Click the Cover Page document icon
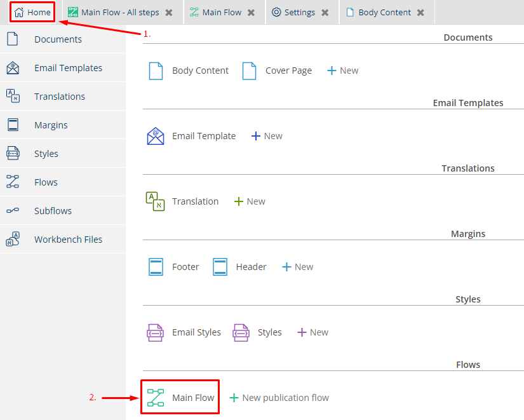Image resolution: width=524 pixels, height=420 pixels. coord(249,71)
